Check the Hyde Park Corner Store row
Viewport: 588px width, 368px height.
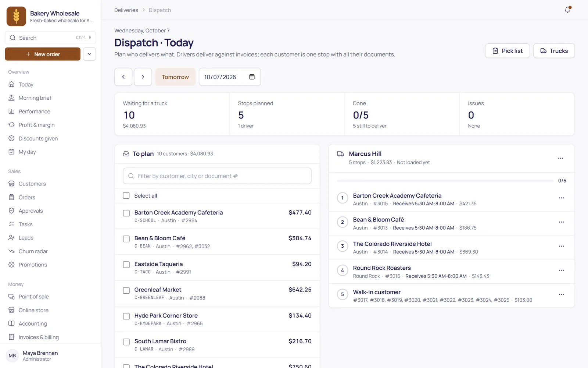point(126,316)
